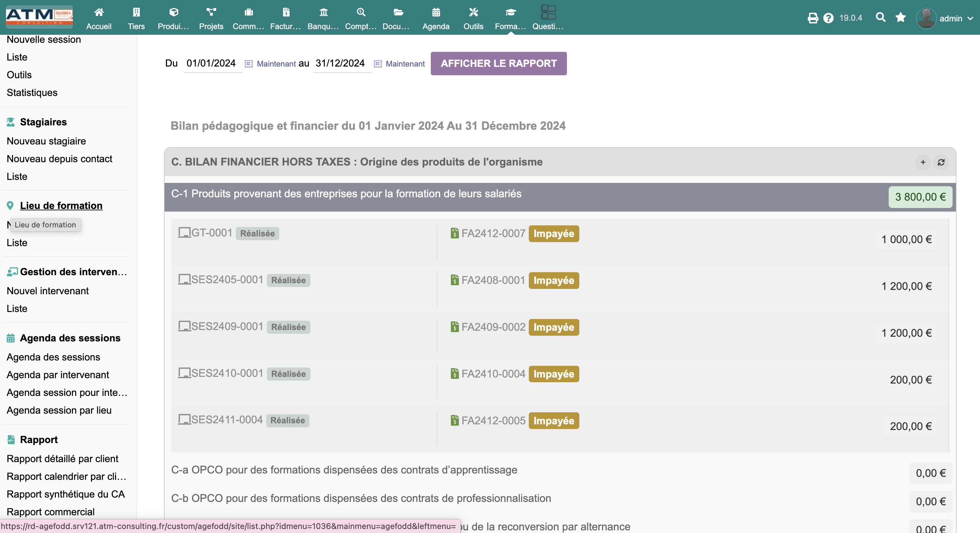Click the Impayée badge for FA2409-0002
Image resolution: width=980 pixels, height=533 pixels.
(x=554, y=327)
